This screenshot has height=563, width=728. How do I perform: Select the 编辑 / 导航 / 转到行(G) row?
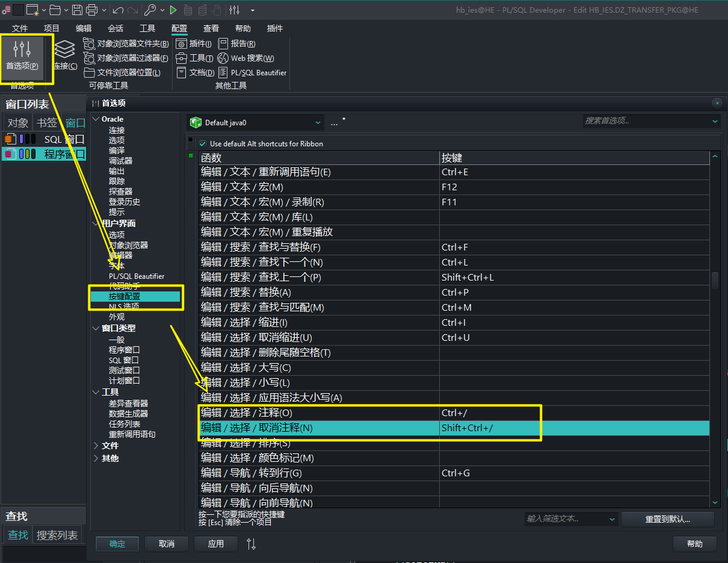tap(454, 473)
